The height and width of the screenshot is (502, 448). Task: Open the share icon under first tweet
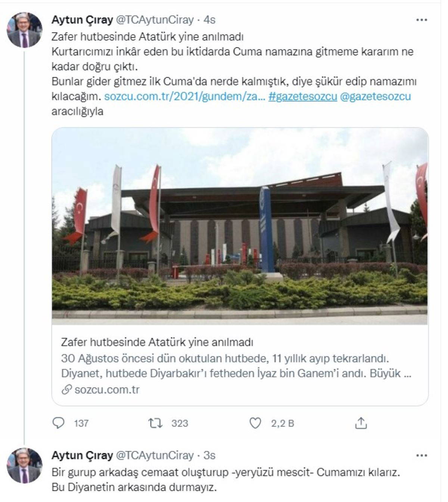click(361, 423)
